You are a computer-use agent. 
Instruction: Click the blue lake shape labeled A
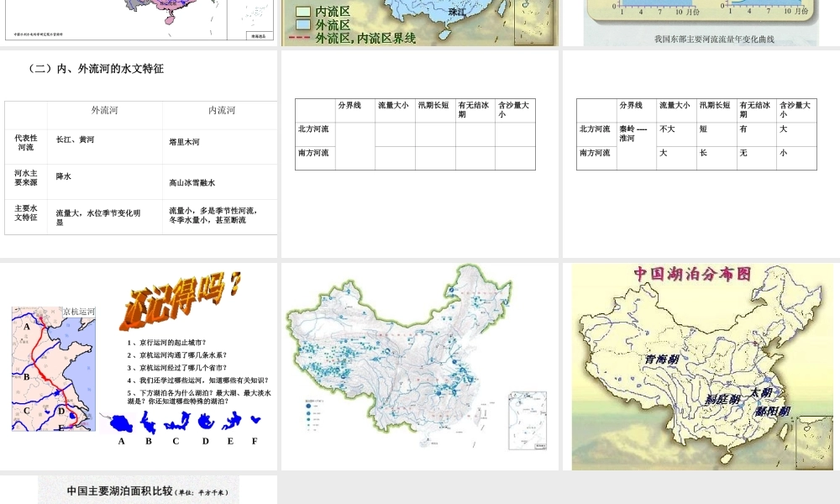pos(121,423)
